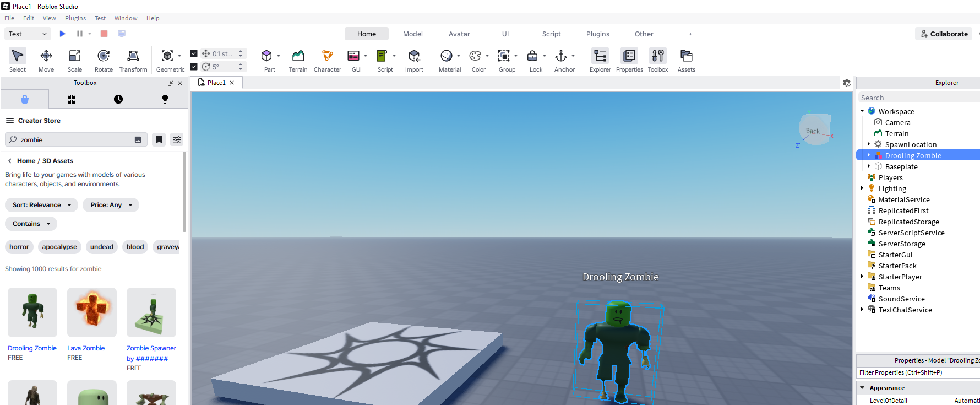Screen dimensions: 980x405
Task: Switch to the Avatar ribbon tab
Action: [459, 34]
